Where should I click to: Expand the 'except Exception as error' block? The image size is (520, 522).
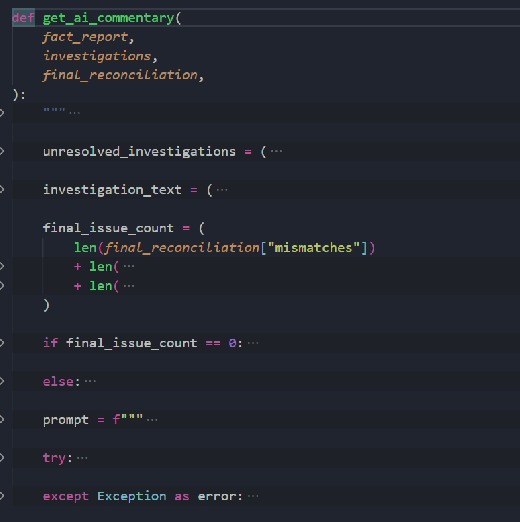click(x=2, y=496)
